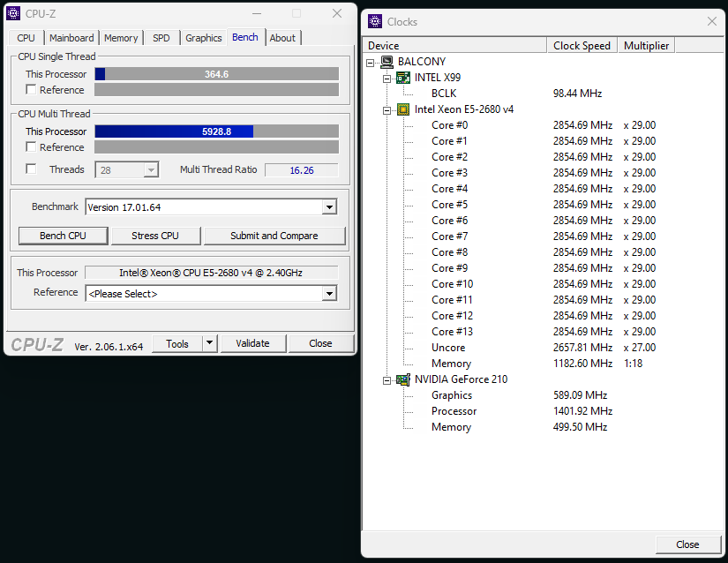728x563 pixels.
Task: Open the Benchmark version dropdown
Action: [329, 206]
